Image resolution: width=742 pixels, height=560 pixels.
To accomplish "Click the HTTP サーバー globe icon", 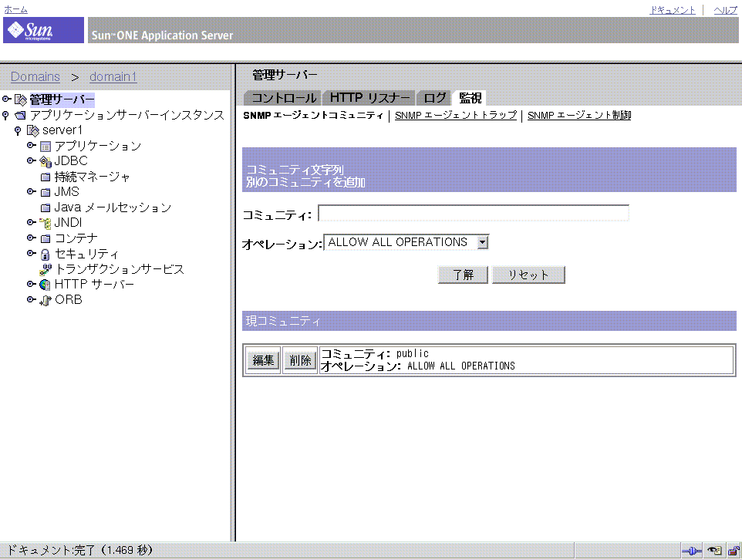I will coord(45,284).
